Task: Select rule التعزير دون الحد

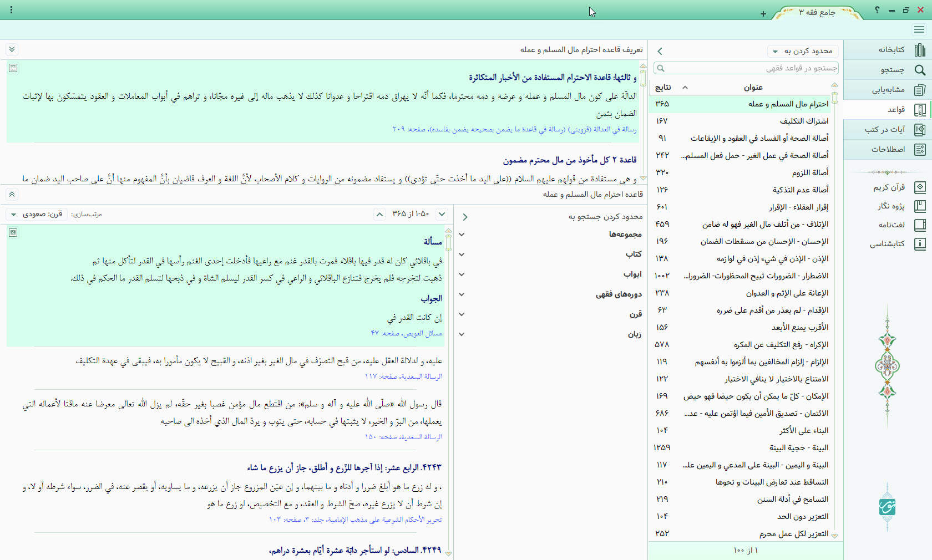Action: (x=741, y=516)
